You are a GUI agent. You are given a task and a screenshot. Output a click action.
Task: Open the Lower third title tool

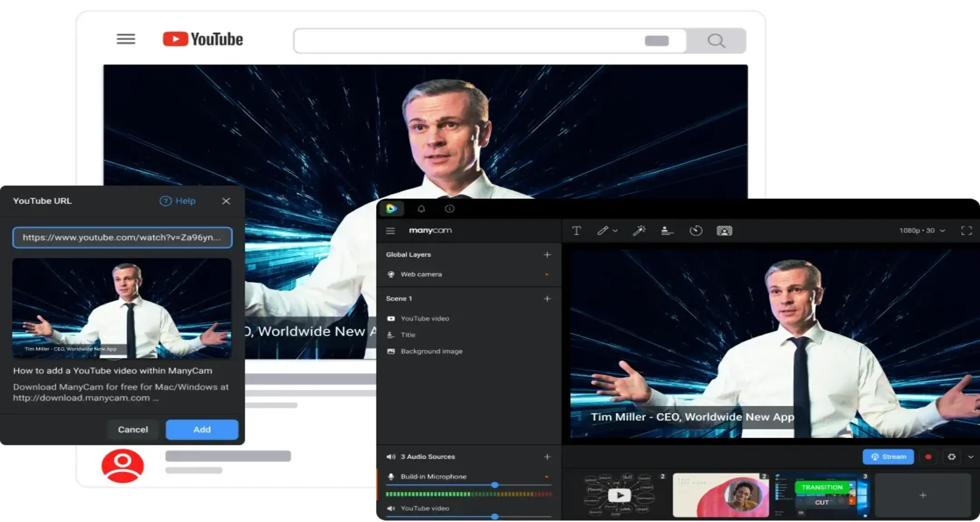[666, 231]
